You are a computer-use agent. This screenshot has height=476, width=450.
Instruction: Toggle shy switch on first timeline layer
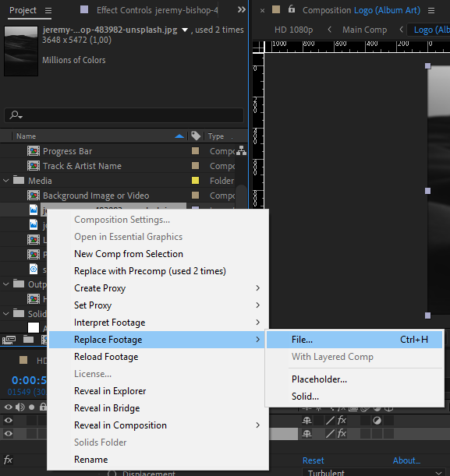(306, 421)
